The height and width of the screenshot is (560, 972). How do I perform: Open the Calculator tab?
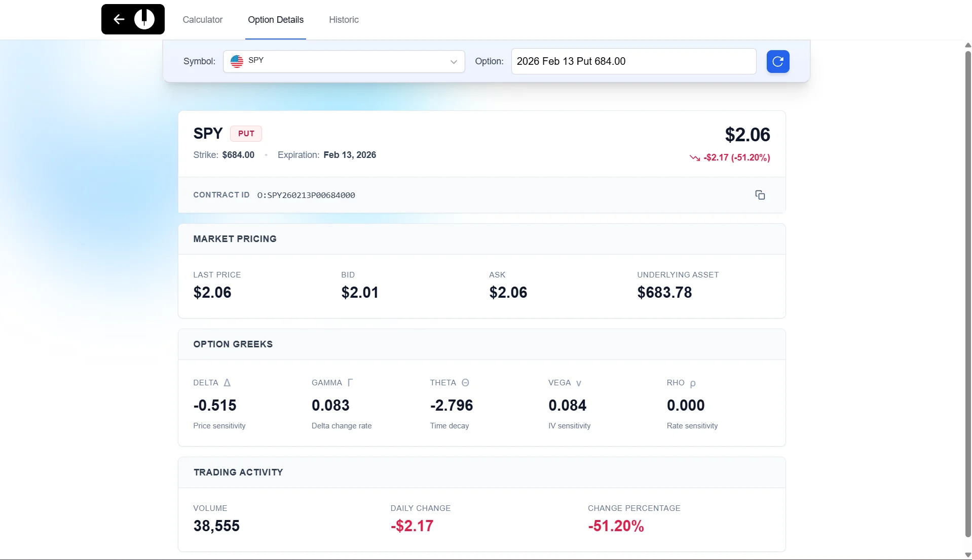point(202,20)
